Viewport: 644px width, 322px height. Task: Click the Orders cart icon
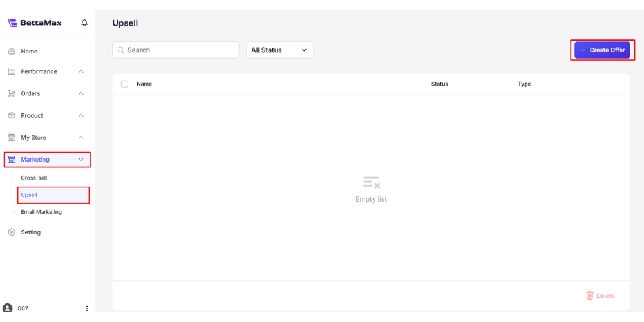pos(12,93)
